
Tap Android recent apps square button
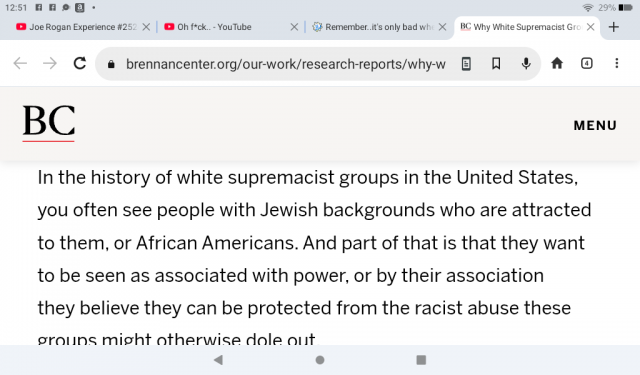421,360
